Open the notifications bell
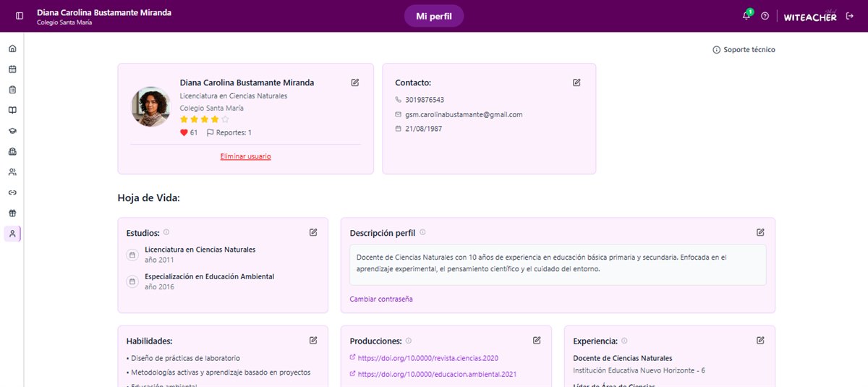 click(746, 16)
